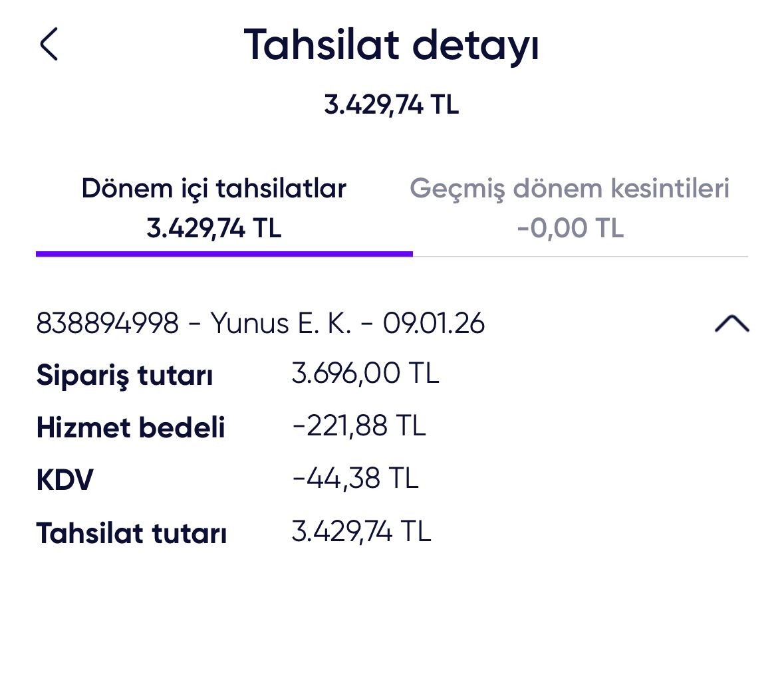Tap the customer name Yunus E. K.
This screenshot has width=784, height=678.
281,324
